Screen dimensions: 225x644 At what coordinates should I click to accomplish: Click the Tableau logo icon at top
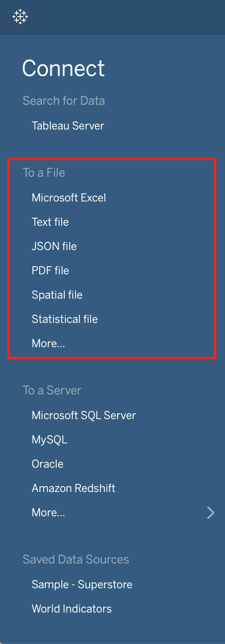coord(20,17)
